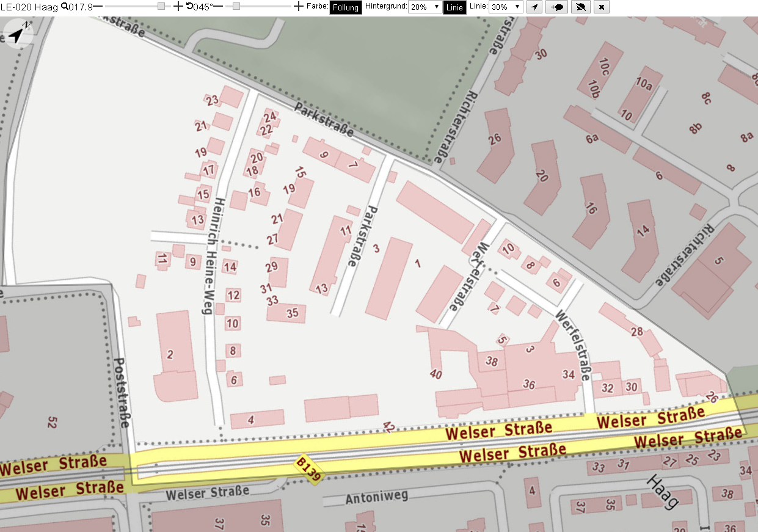Click the X button in toolbar
Screen dimensions: 758x532
pos(602,7)
